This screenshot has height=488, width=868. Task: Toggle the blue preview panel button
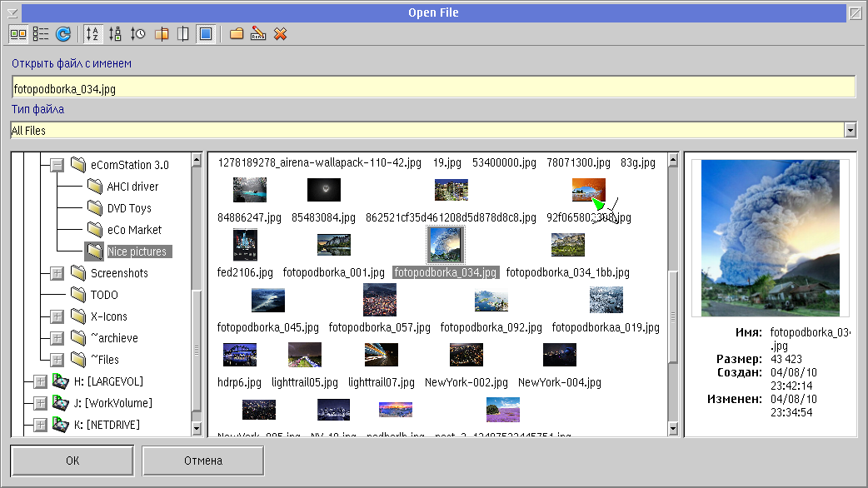(x=206, y=34)
